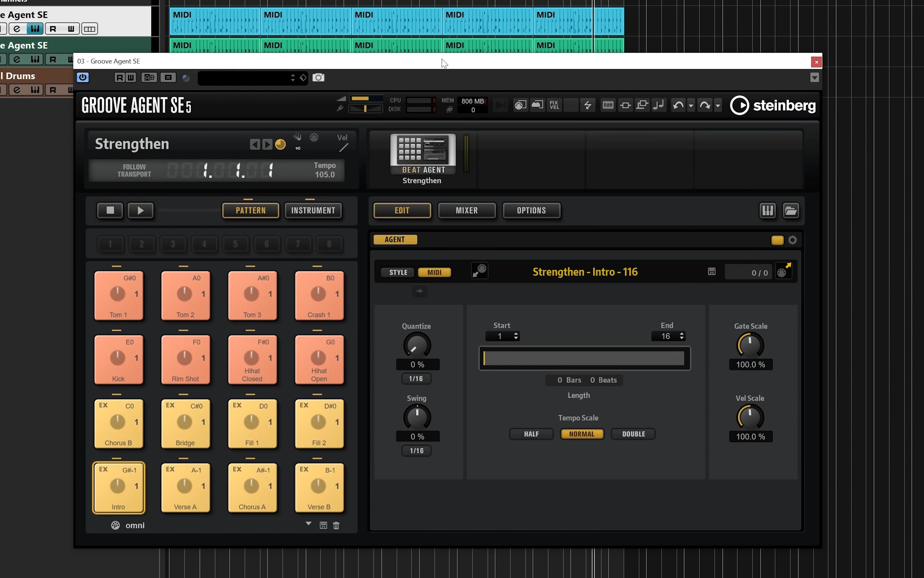This screenshot has height=578, width=924.
Task: Click the Undo arrow icon
Action: click(678, 105)
